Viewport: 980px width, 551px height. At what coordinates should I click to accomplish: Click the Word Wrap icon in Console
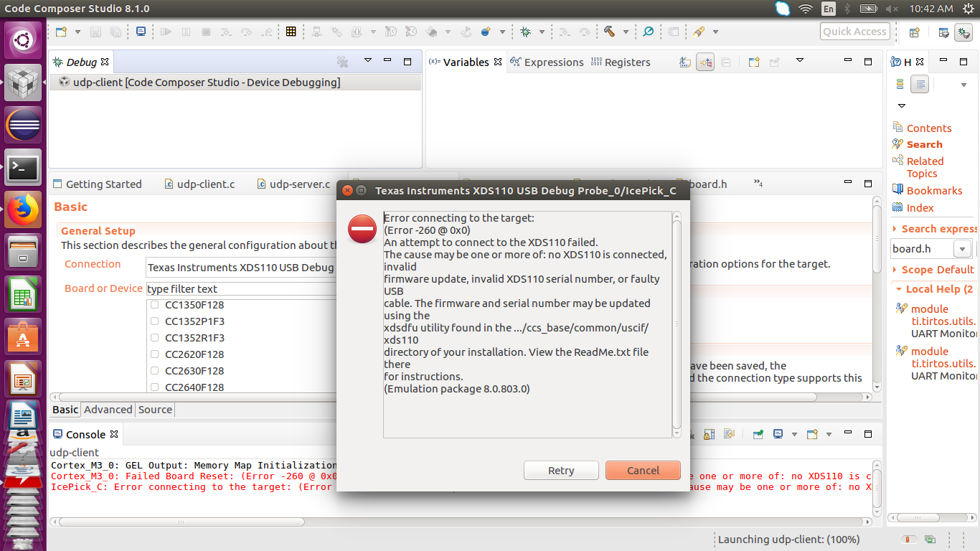730,434
